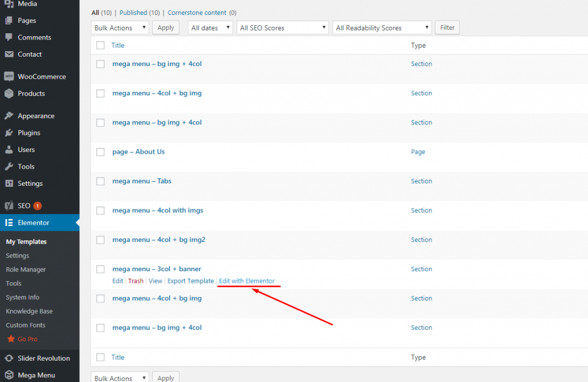Click the Settings sliders icon
Image resolution: width=588 pixels, height=382 pixels.
coord(9,184)
